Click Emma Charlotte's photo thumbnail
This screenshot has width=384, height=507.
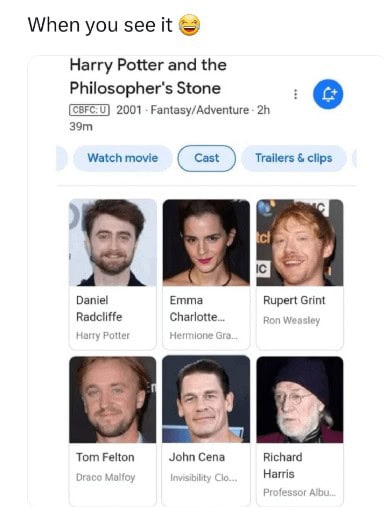click(206, 243)
